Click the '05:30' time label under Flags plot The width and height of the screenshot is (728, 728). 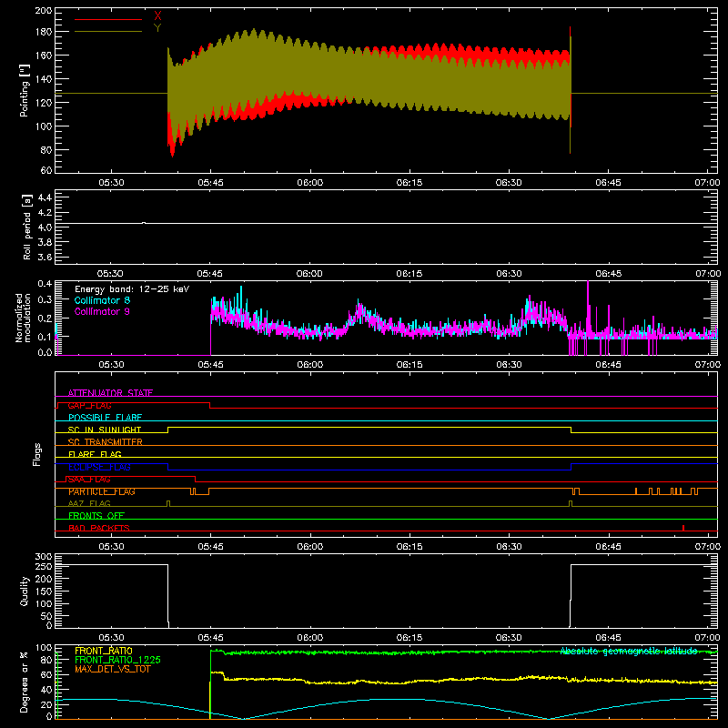111,547
